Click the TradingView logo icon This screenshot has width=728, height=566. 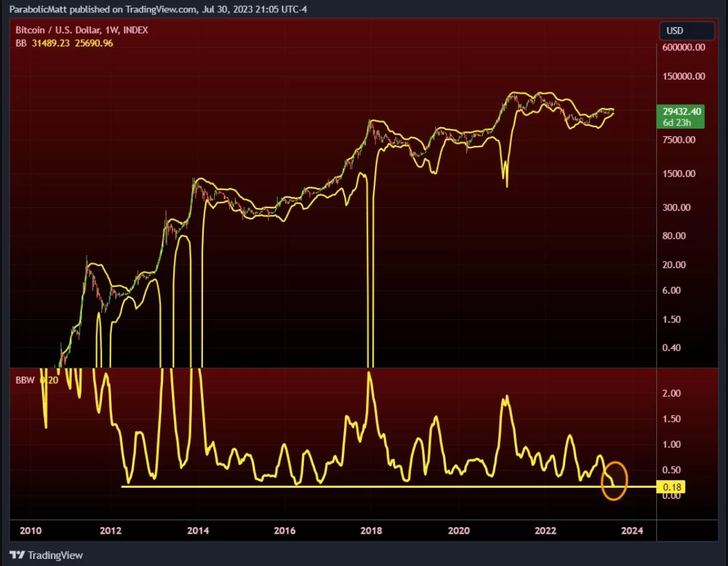pyautogui.click(x=17, y=555)
